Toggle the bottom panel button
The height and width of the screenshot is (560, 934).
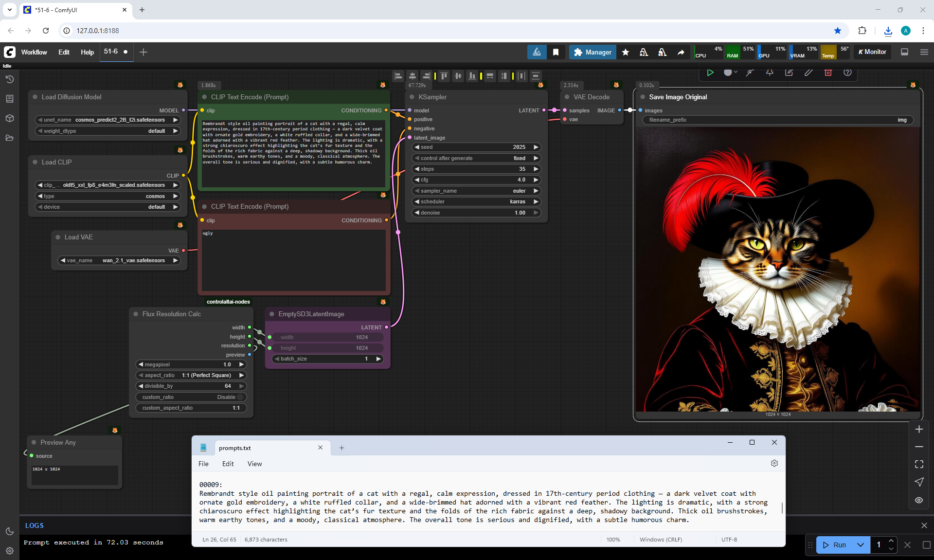pyautogui.click(x=904, y=52)
